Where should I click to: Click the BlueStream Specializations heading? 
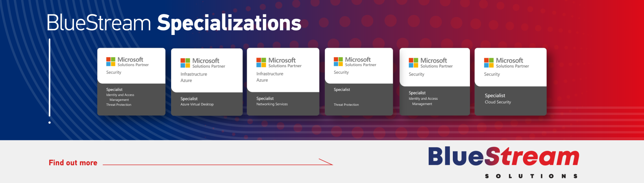[174, 23]
